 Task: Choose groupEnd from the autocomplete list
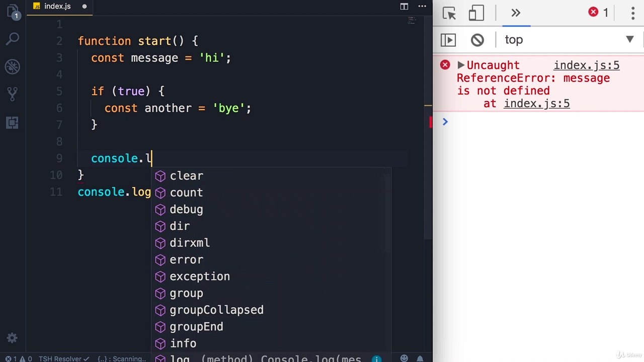(271, 327)
